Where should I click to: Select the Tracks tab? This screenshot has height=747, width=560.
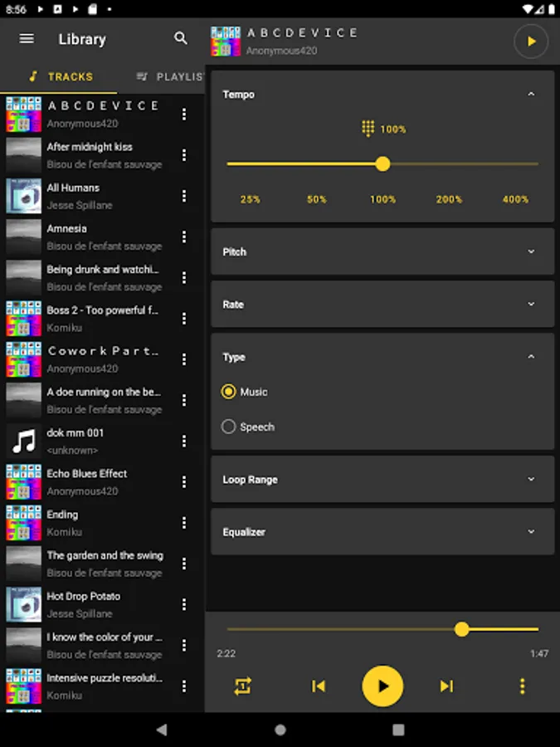pyautogui.click(x=60, y=76)
